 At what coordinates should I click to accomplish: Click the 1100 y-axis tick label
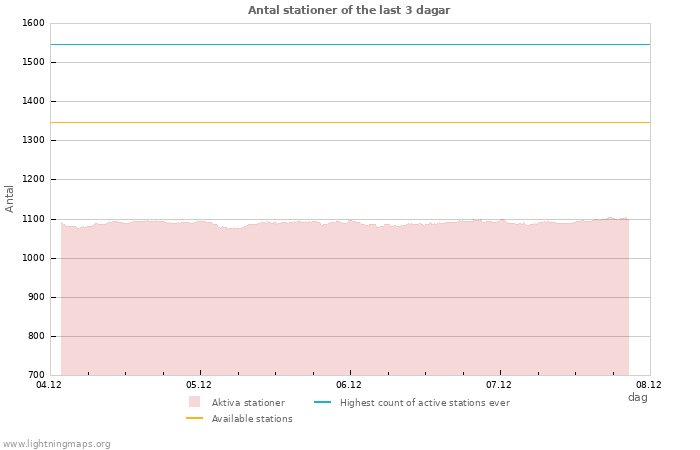coord(33,219)
